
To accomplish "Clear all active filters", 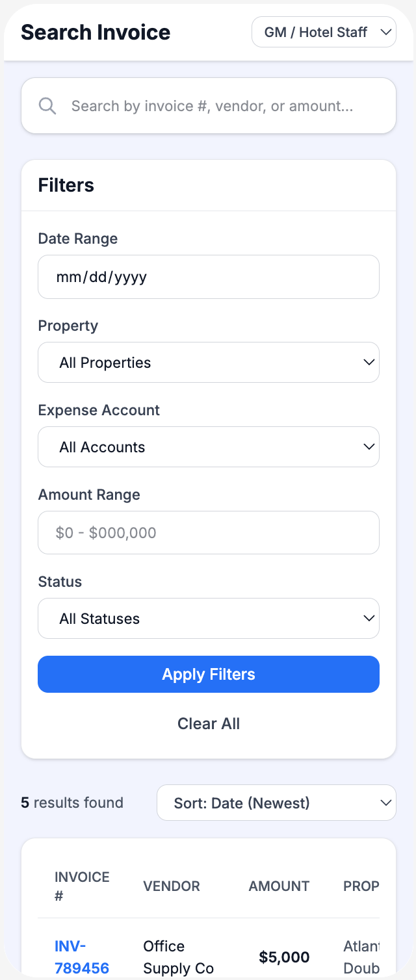I will (x=209, y=723).
